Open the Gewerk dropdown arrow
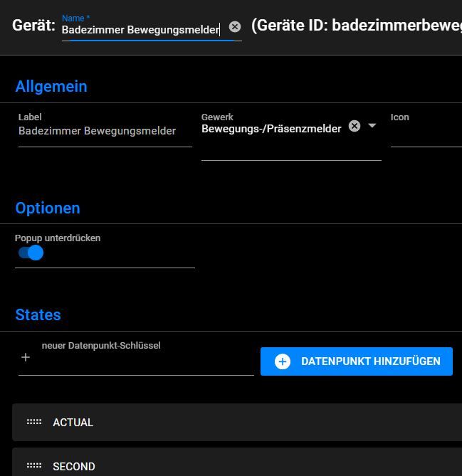Image resolution: width=462 pixels, height=476 pixels. pyautogui.click(x=372, y=126)
